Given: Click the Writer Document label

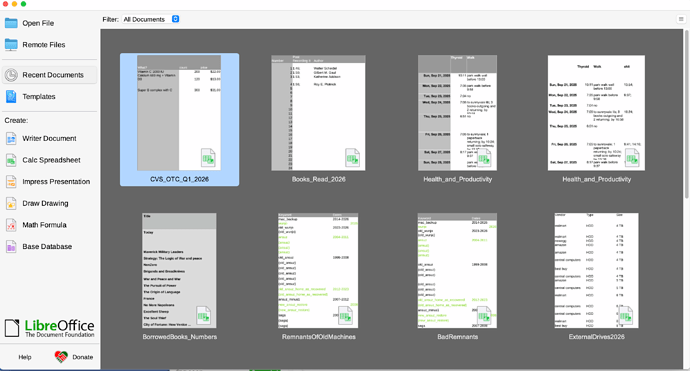Looking at the screenshot, I should [49, 138].
